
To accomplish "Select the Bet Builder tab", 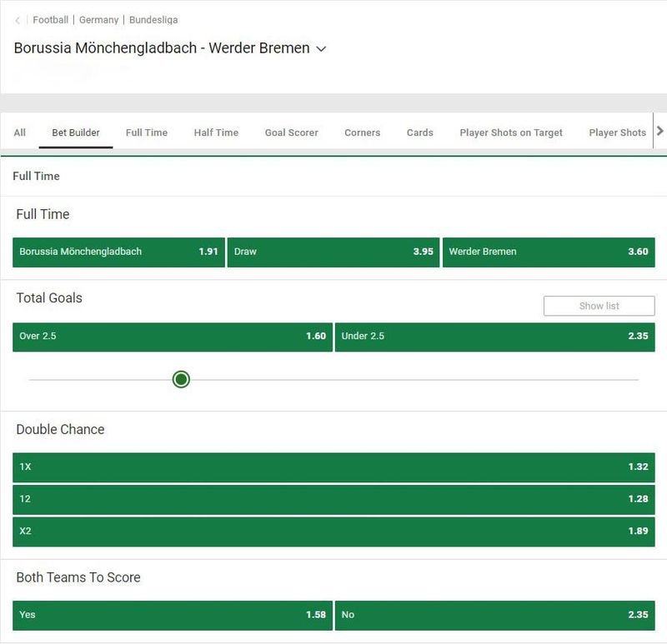I will click(x=76, y=132).
